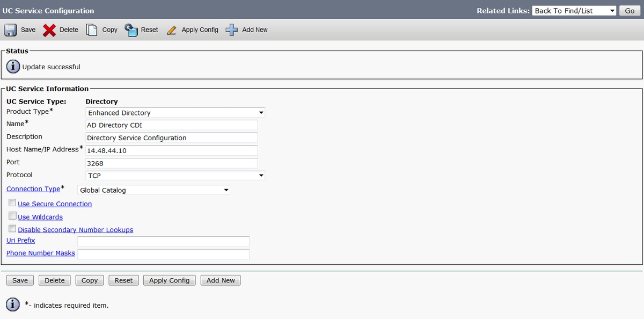Click the Apply Config pencil icon
Image resolution: width=644 pixels, height=319 pixels.
[x=172, y=30]
